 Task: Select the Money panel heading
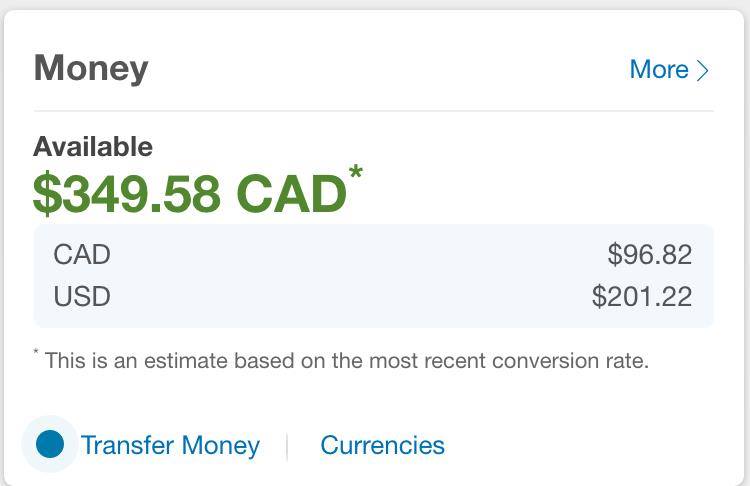[91, 69]
